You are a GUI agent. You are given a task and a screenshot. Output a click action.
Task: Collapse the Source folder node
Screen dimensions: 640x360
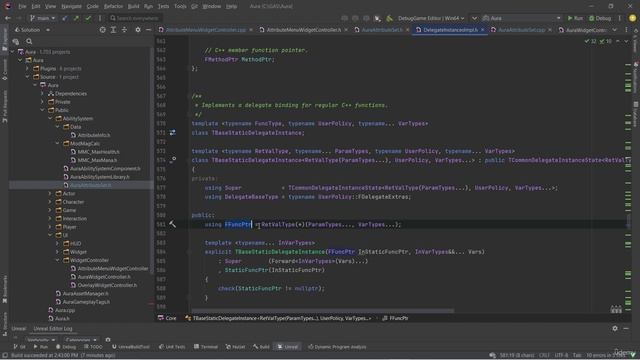27,77
